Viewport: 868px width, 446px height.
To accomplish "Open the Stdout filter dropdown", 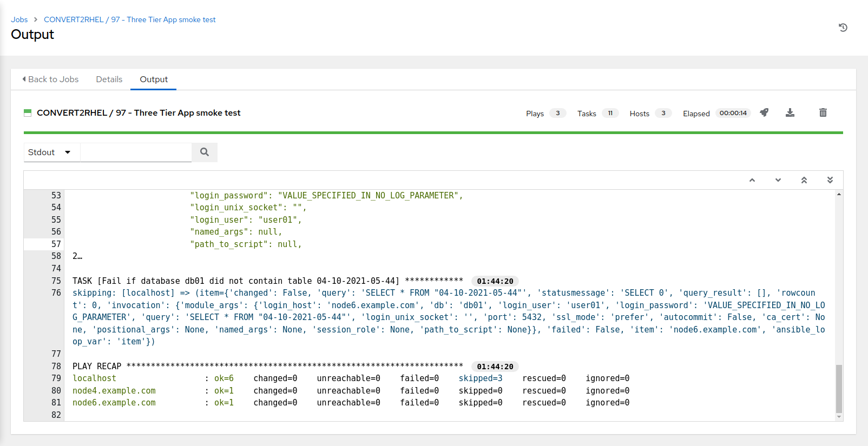I will [x=52, y=152].
